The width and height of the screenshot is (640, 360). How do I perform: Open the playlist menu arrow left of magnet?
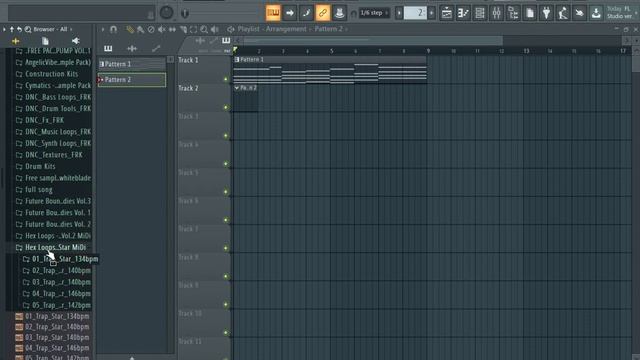[102, 29]
